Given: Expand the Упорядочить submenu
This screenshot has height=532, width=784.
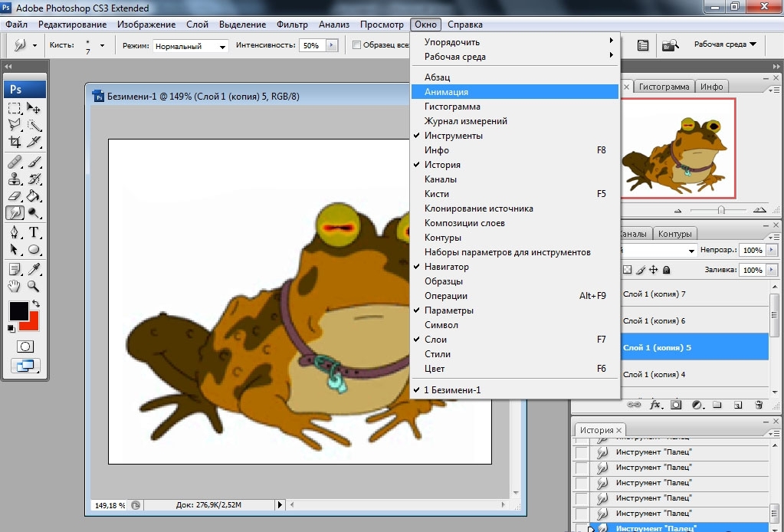Looking at the screenshot, I should coord(514,42).
